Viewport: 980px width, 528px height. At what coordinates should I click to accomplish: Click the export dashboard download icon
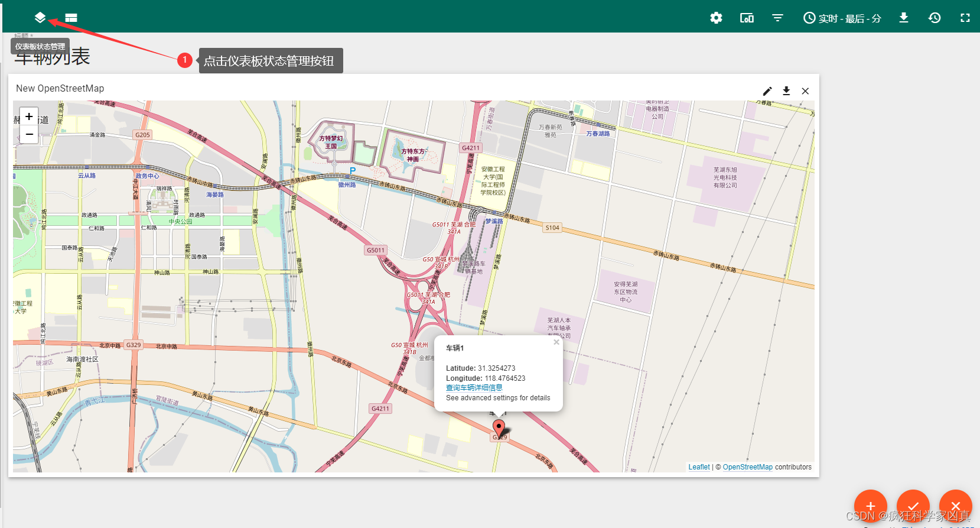[904, 18]
